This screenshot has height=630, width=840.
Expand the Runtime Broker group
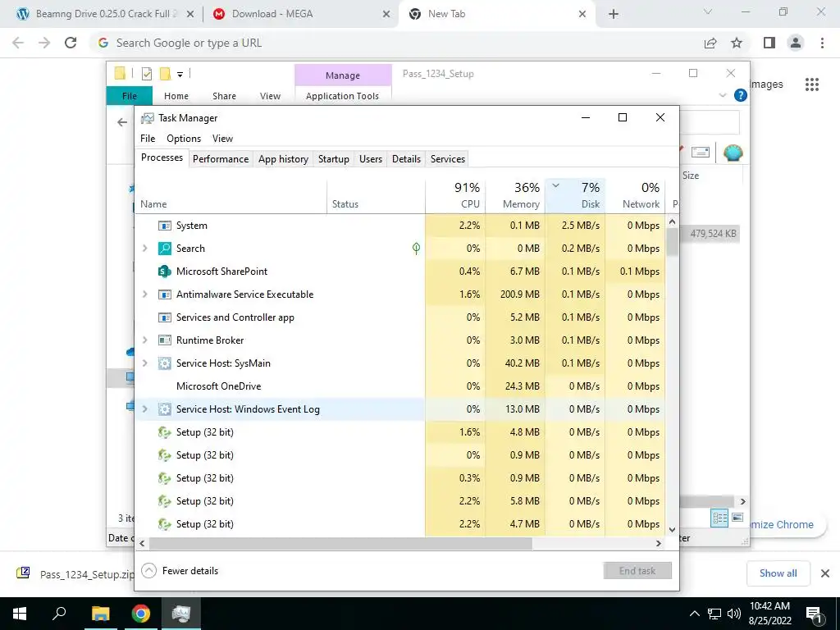point(144,340)
